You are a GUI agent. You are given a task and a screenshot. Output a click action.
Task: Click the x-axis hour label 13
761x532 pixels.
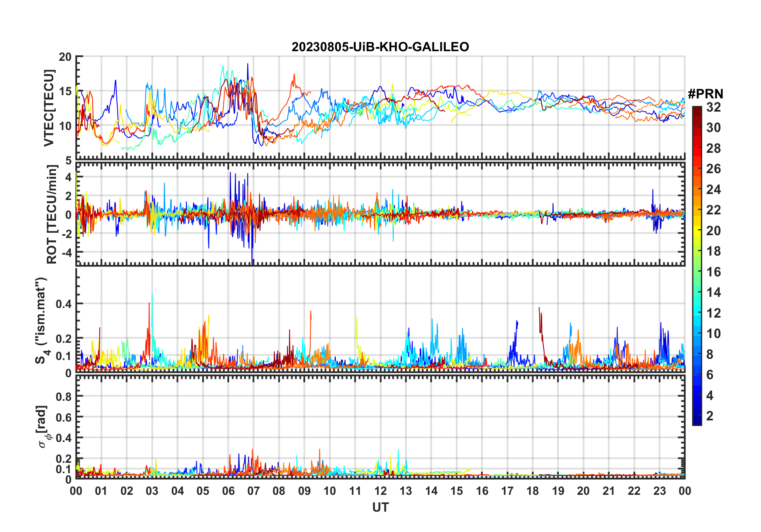pyautogui.click(x=406, y=491)
